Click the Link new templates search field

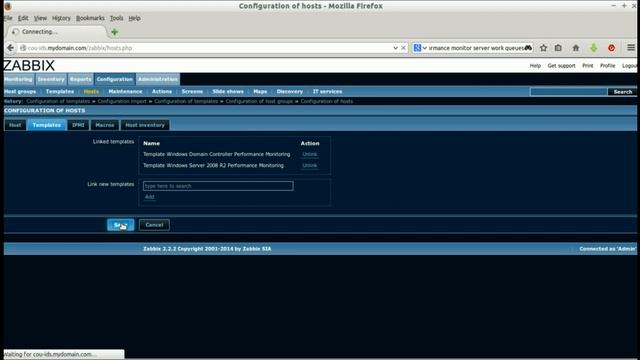[218, 186]
